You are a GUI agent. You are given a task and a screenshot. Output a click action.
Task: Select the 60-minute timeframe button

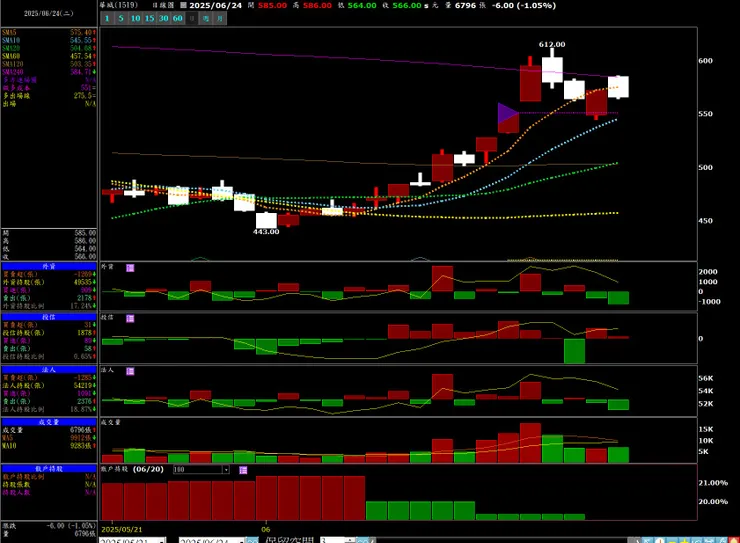(178, 18)
